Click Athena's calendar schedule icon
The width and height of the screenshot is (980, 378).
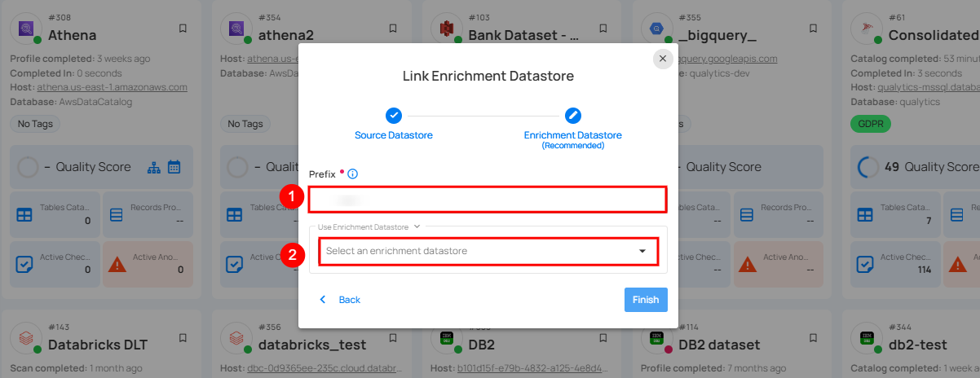(x=174, y=167)
